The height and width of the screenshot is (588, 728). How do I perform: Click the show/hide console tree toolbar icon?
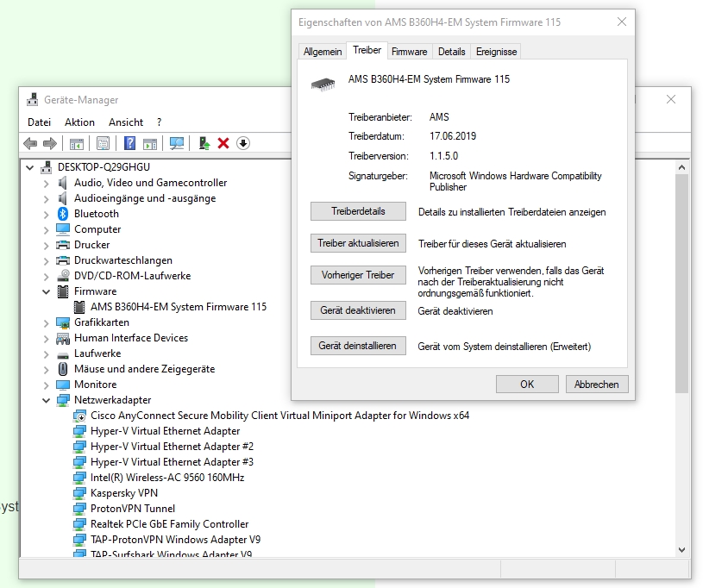tap(77, 143)
